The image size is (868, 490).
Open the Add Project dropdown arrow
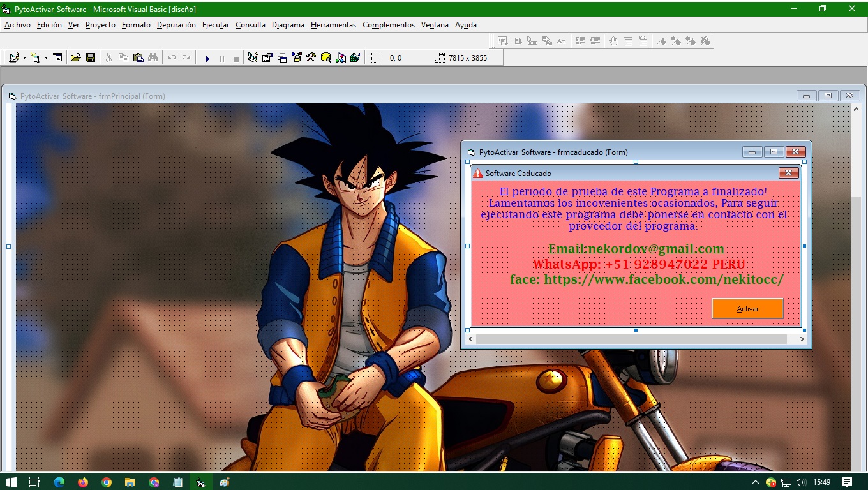[24, 57]
